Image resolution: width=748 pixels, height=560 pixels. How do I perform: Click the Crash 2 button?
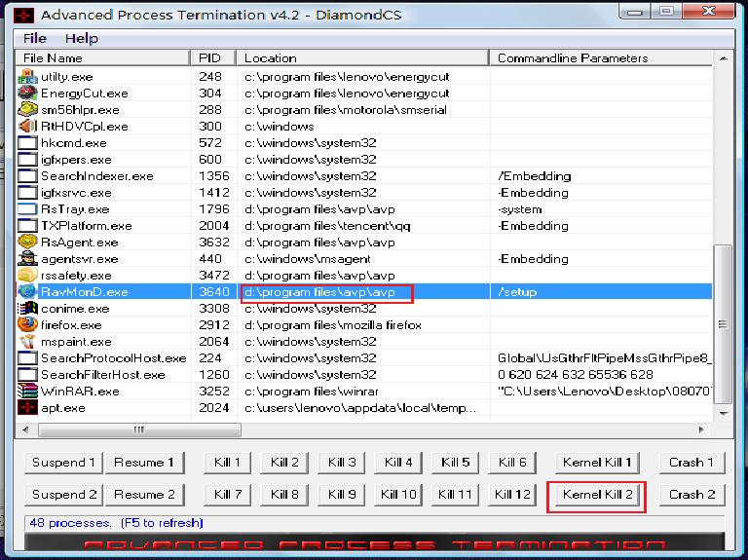tap(692, 494)
